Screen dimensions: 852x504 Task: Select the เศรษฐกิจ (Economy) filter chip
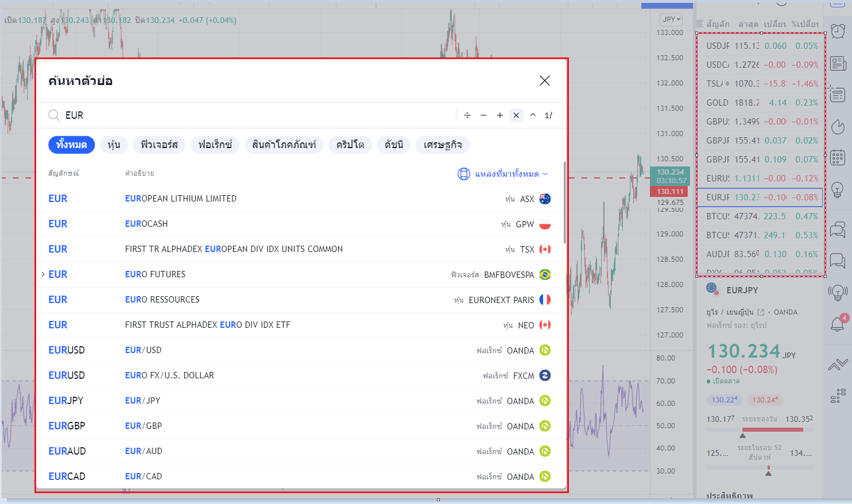pyautogui.click(x=443, y=145)
